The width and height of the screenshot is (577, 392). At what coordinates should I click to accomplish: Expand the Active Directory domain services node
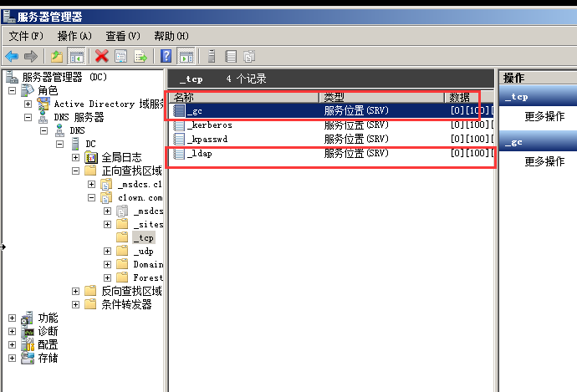pos(28,104)
